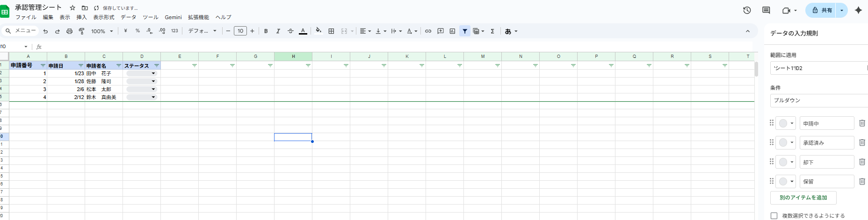Enable 複数選択できるようにする checkbox

point(774,216)
